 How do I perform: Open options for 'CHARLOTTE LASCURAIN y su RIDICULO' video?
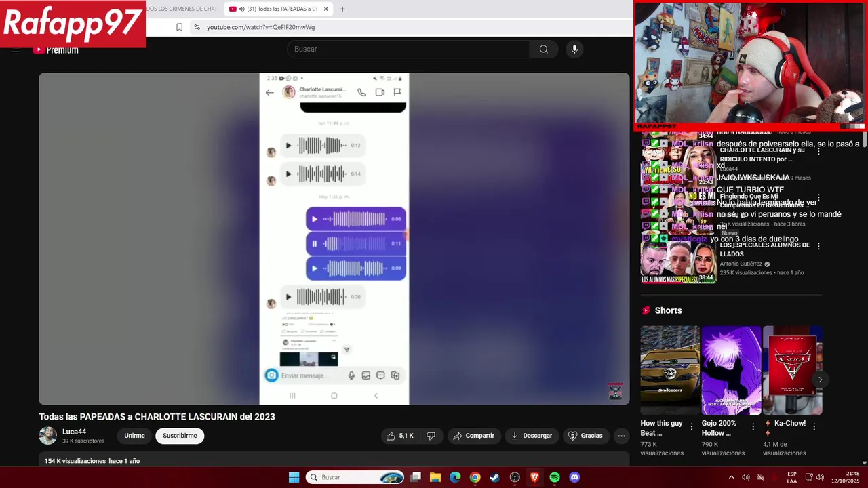818,152
